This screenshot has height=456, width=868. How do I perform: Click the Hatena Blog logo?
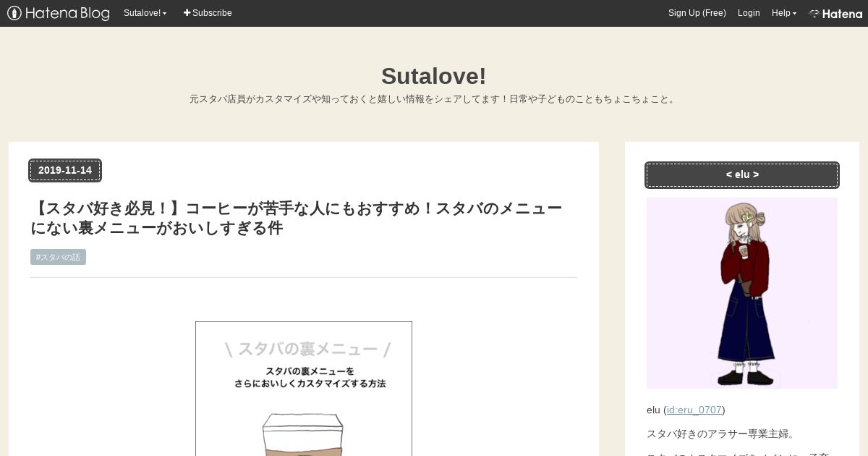[x=58, y=13]
